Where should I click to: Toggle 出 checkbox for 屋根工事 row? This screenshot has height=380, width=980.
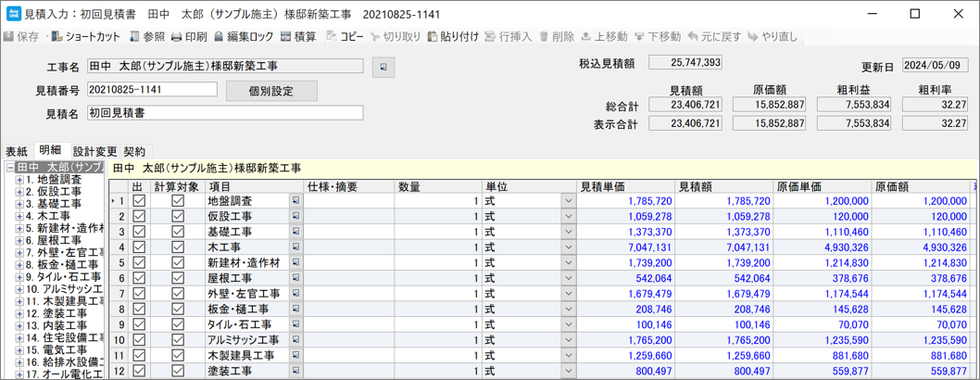[x=139, y=278]
